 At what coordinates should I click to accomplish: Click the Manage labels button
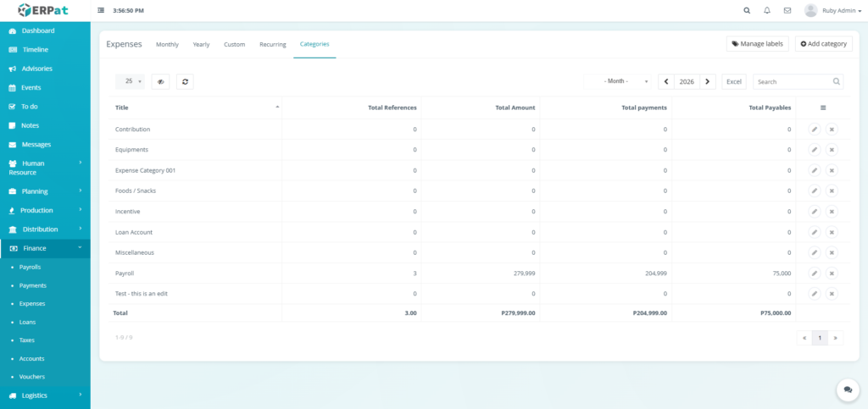click(x=757, y=44)
